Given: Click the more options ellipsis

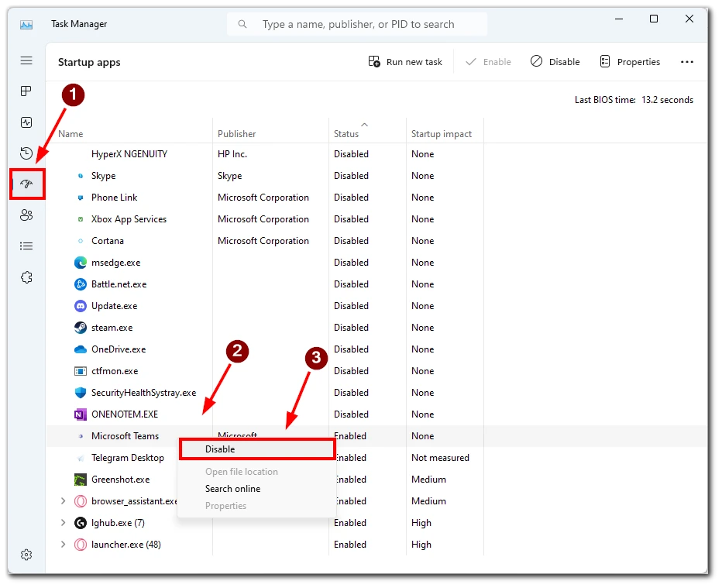Looking at the screenshot, I should [686, 62].
